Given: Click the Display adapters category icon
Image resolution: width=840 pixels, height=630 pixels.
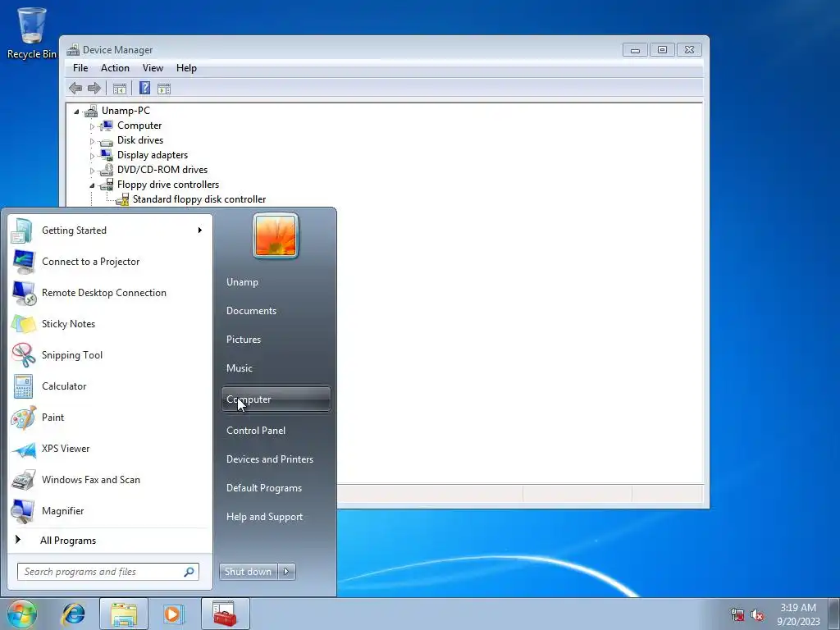Looking at the screenshot, I should point(107,155).
